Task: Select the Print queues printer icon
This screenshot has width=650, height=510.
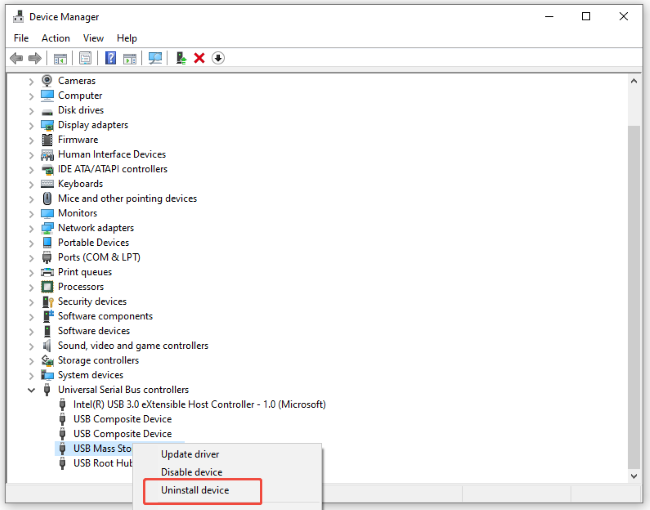Action: (47, 272)
